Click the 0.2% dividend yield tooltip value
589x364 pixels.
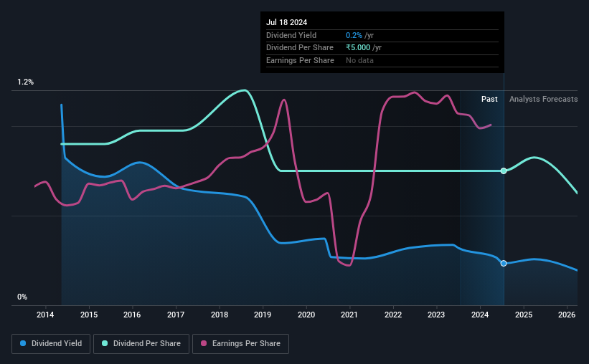[354, 35]
